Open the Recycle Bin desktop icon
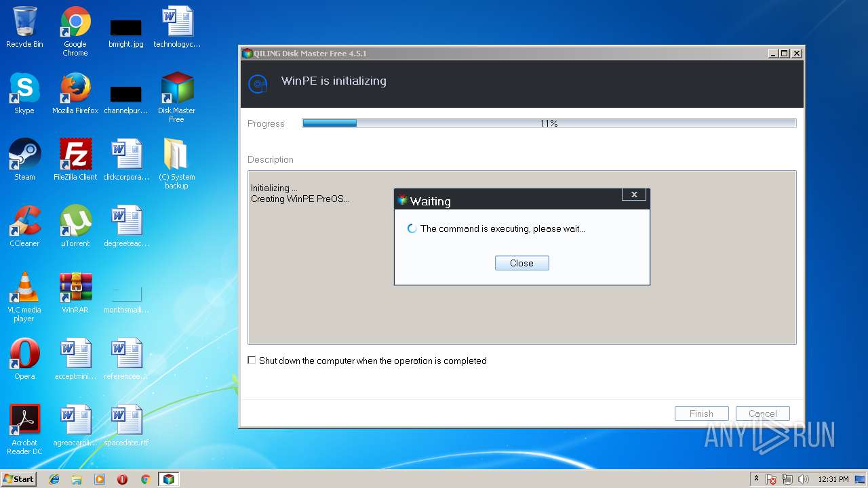Screen dimensions: 868x488 (x=24, y=27)
